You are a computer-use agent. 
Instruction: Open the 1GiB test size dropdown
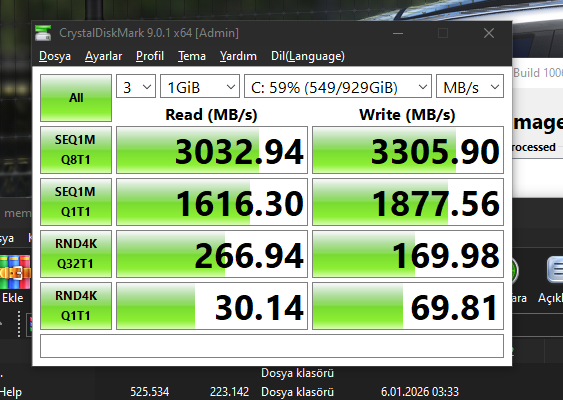200,86
